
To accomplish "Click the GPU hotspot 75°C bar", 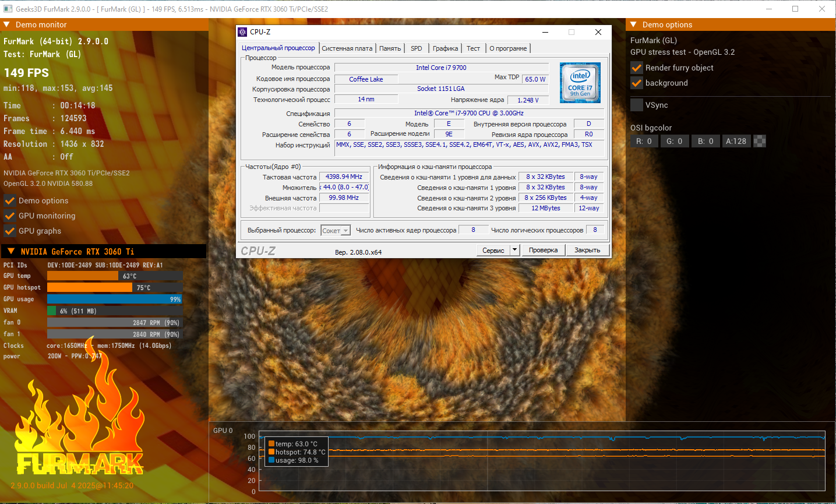I will pos(115,287).
